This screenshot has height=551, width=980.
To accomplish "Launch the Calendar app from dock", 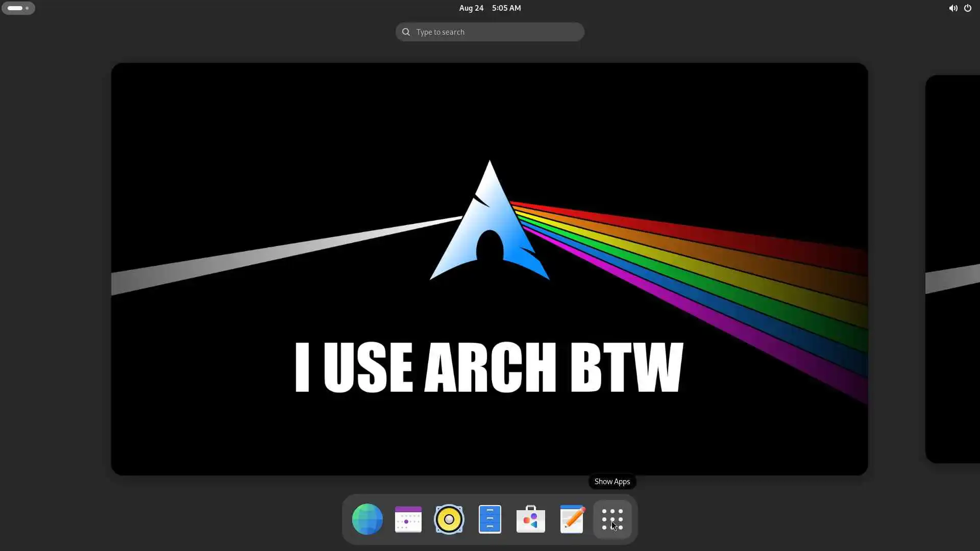I will point(408,519).
